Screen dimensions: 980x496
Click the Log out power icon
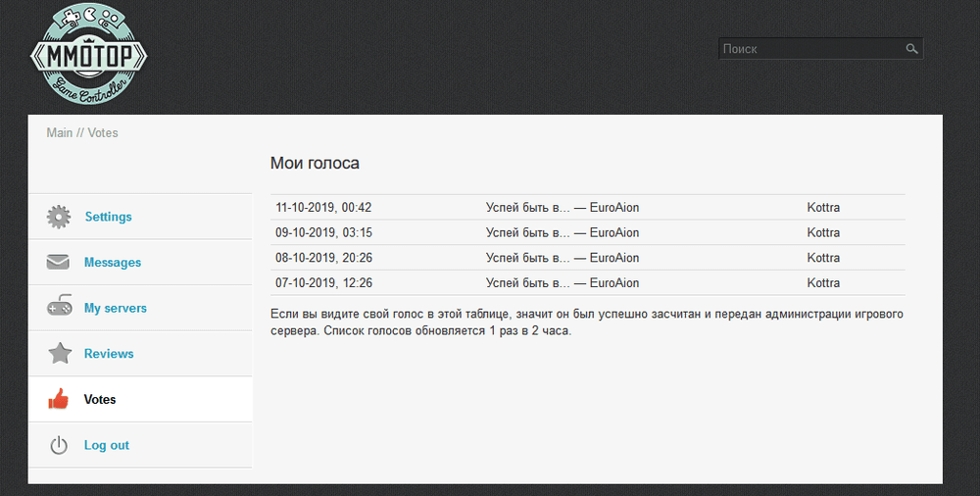click(59, 445)
